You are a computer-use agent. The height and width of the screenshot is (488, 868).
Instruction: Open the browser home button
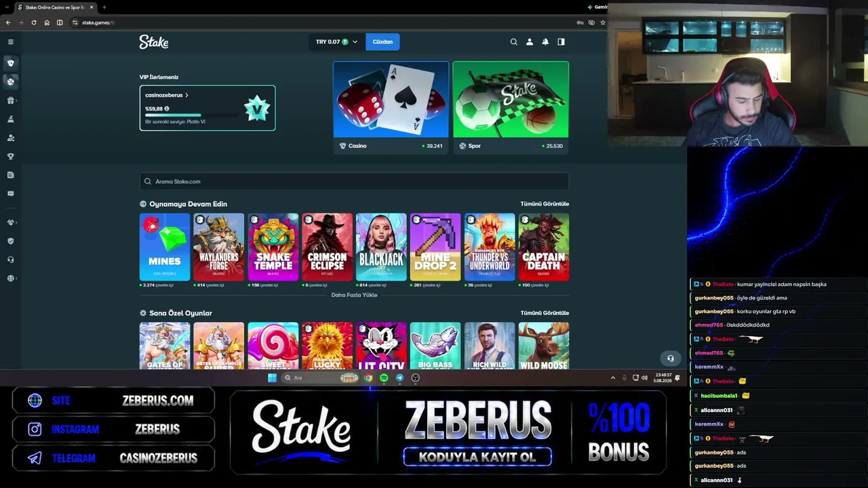tap(47, 22)
